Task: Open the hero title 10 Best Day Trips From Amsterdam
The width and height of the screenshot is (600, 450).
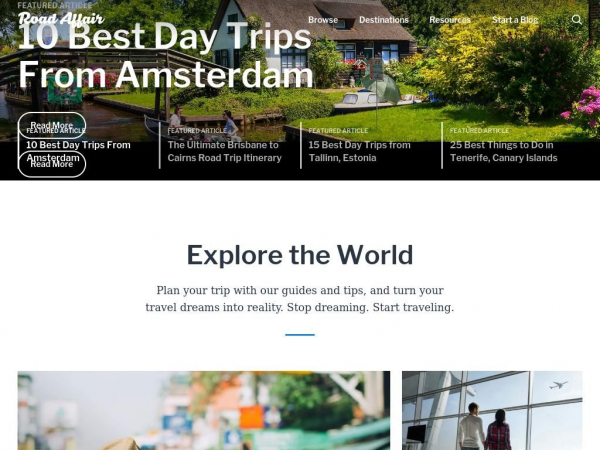Action: [x=165, y=55]
